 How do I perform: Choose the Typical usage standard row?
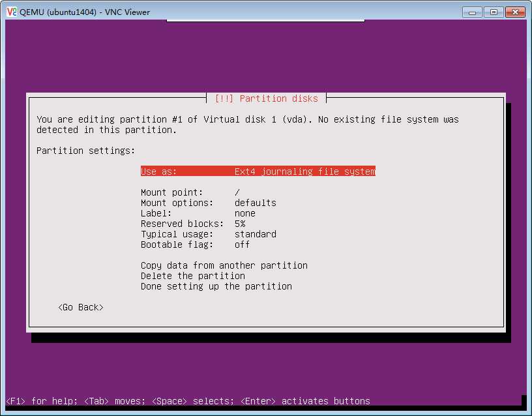209,234
